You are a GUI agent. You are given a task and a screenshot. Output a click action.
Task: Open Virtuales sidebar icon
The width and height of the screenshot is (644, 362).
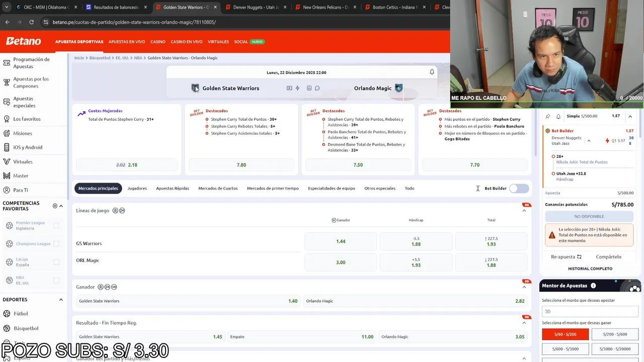7,162
